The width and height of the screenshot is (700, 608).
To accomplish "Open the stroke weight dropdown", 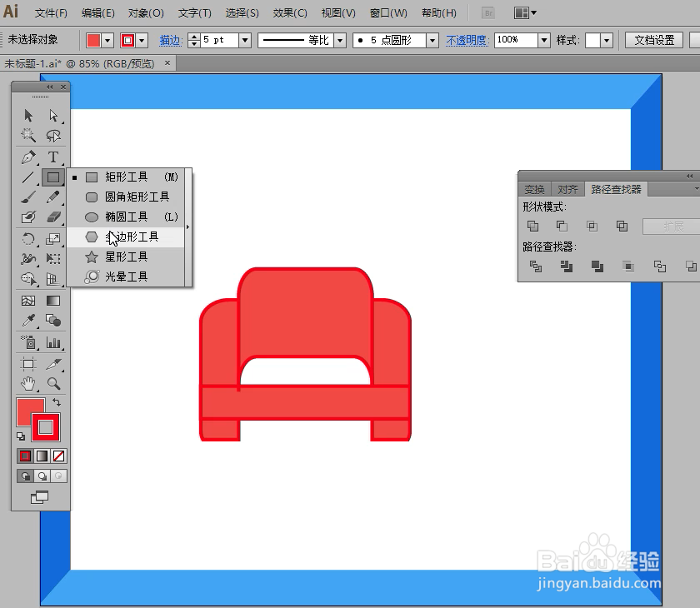I will coord(244,39).
